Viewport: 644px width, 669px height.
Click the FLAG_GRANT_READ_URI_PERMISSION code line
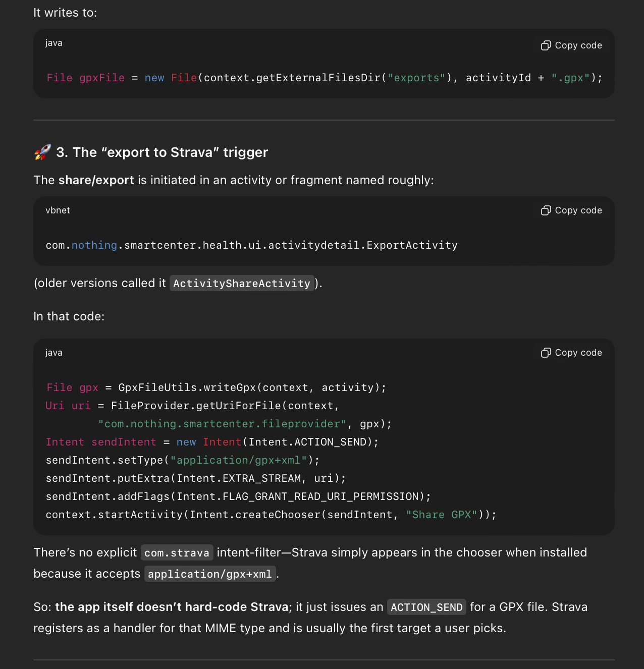238,496
